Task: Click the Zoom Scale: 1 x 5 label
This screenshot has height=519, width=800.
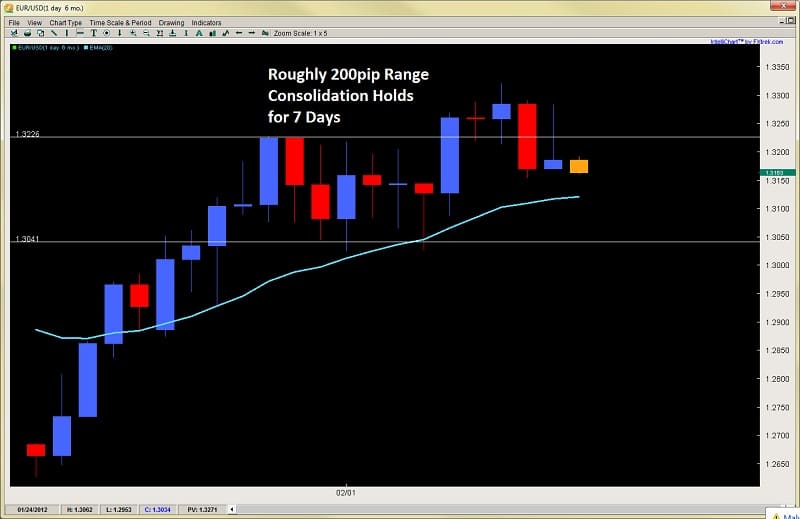Action: coord(301,33)
